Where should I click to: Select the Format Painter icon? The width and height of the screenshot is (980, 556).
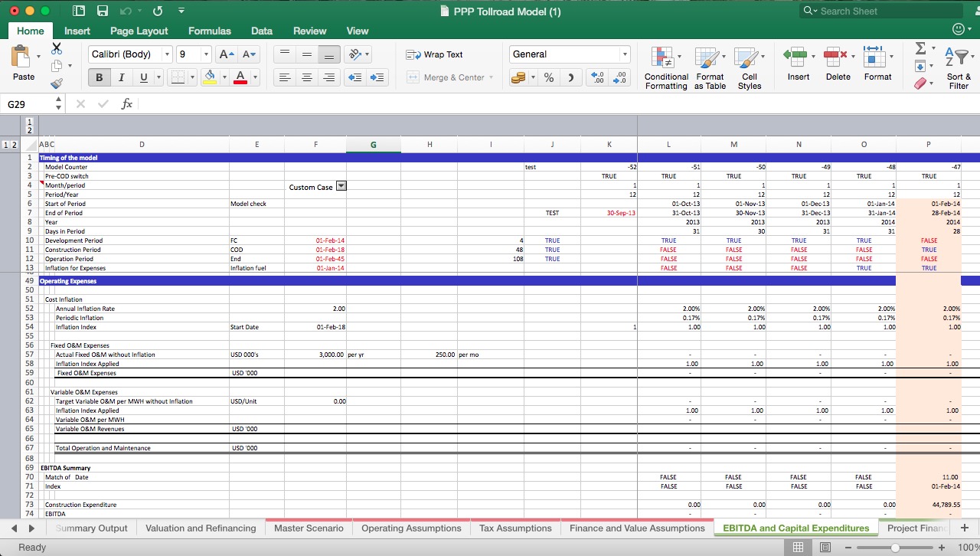point(57,84)
